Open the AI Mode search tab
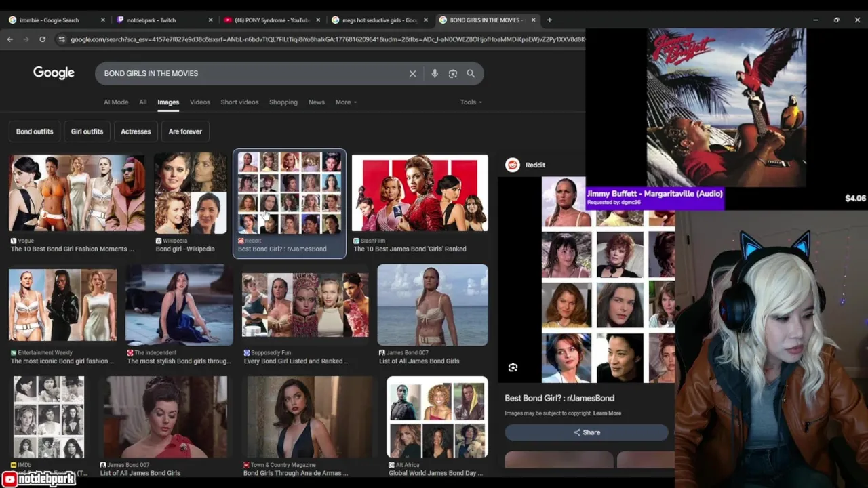The width and height of the screenshot is (868, 488). point(116,102)
